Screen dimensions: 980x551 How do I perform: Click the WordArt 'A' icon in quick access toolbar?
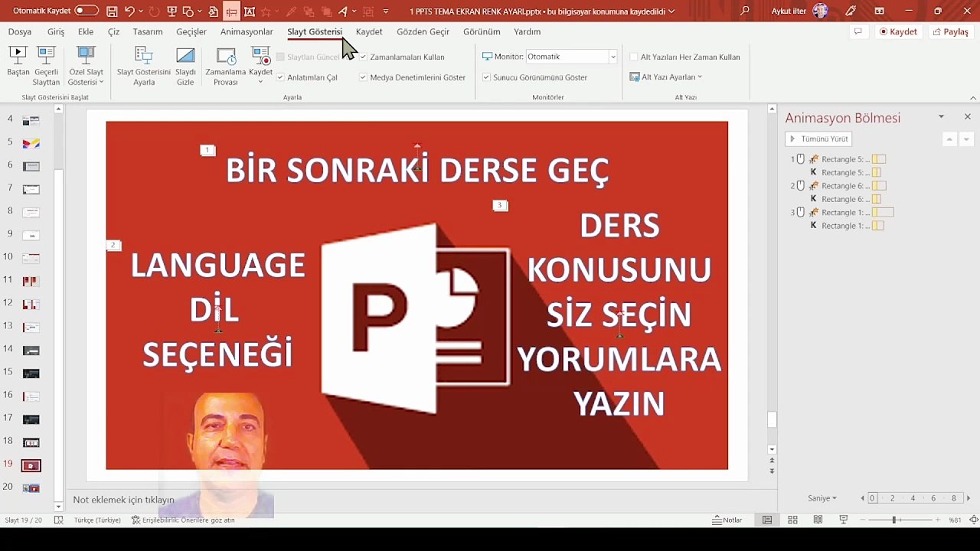[342, 11]
